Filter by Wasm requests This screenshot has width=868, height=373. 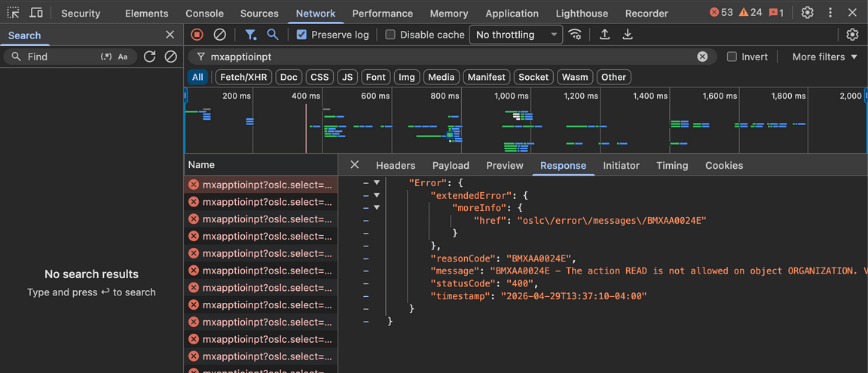575,77
